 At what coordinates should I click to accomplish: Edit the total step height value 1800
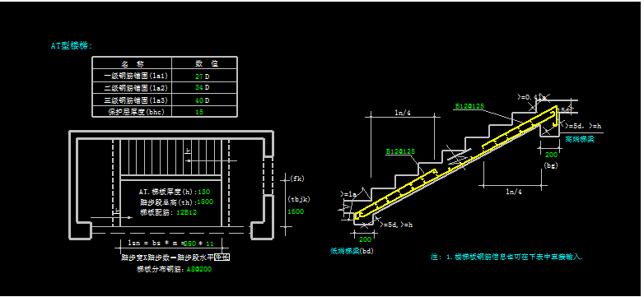click(205, 202)
